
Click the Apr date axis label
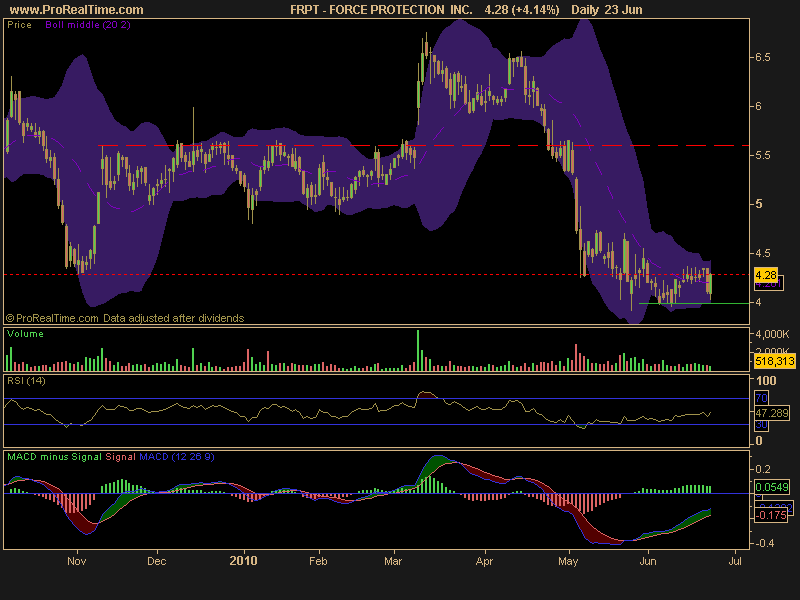[484, 561]
